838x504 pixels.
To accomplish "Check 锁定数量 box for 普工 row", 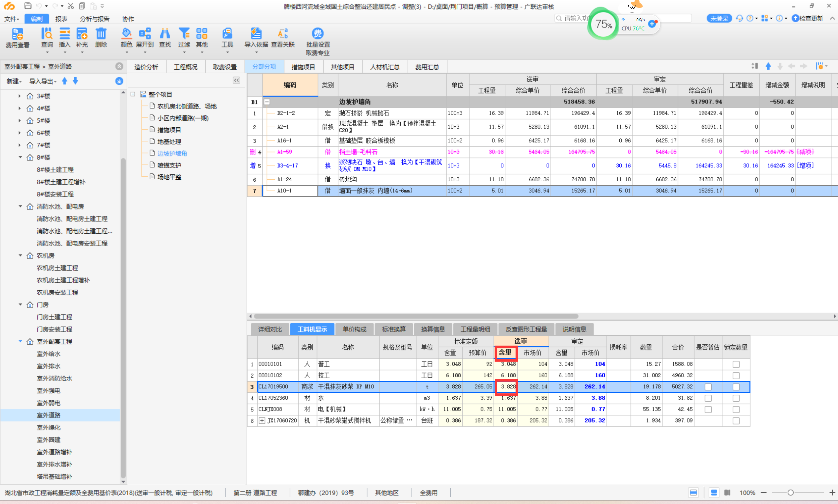I will click(x=736, y=364).
